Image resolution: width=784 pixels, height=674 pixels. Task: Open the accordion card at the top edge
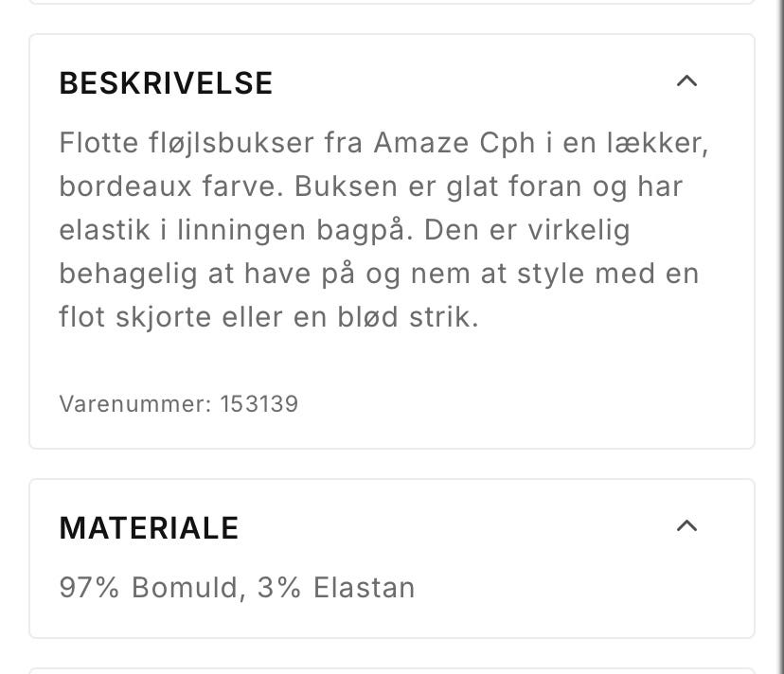click(392, 8)
